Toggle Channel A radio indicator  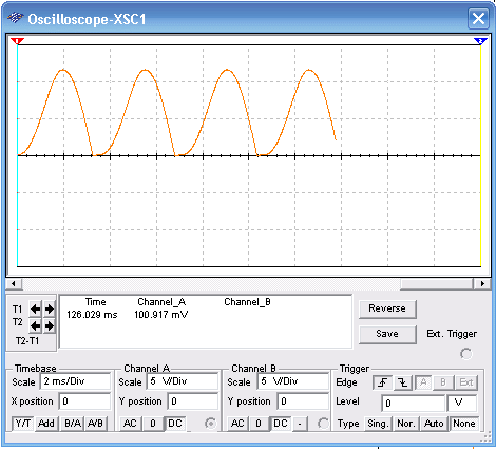210,423
